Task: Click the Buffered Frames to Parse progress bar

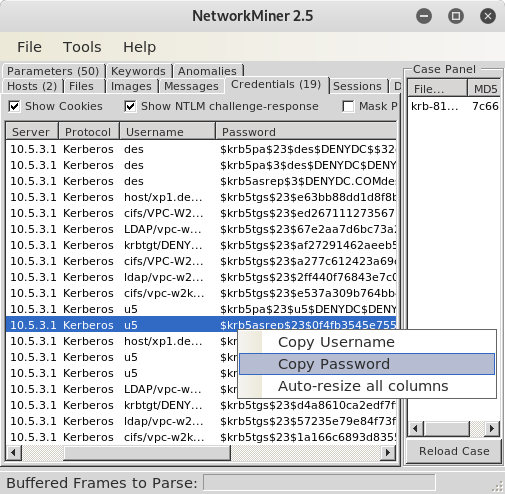Action: coord(319,483)
